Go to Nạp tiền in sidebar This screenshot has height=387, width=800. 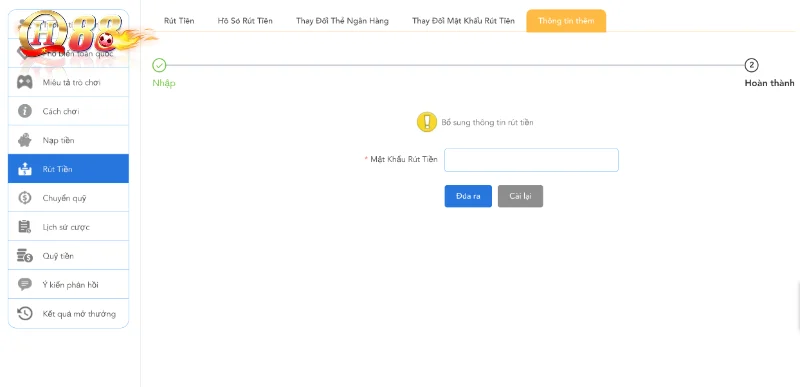[x=68, y=140]
